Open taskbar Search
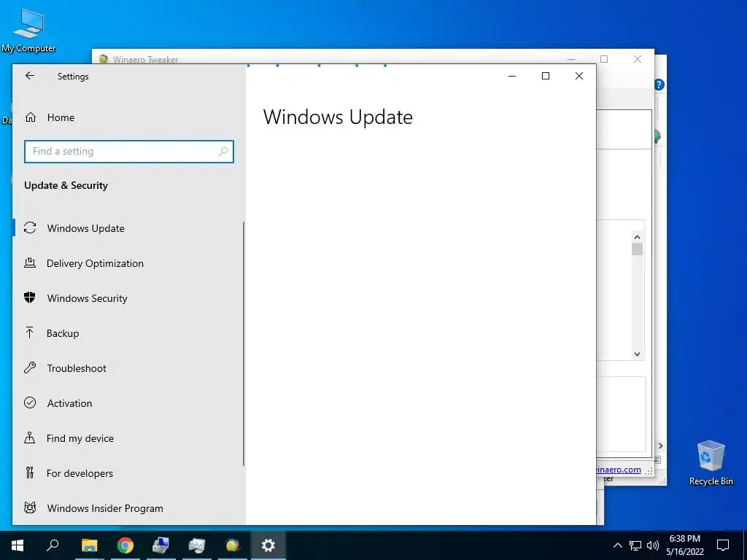Viewport: 747px width, 560px height. (x=53, y=545)
